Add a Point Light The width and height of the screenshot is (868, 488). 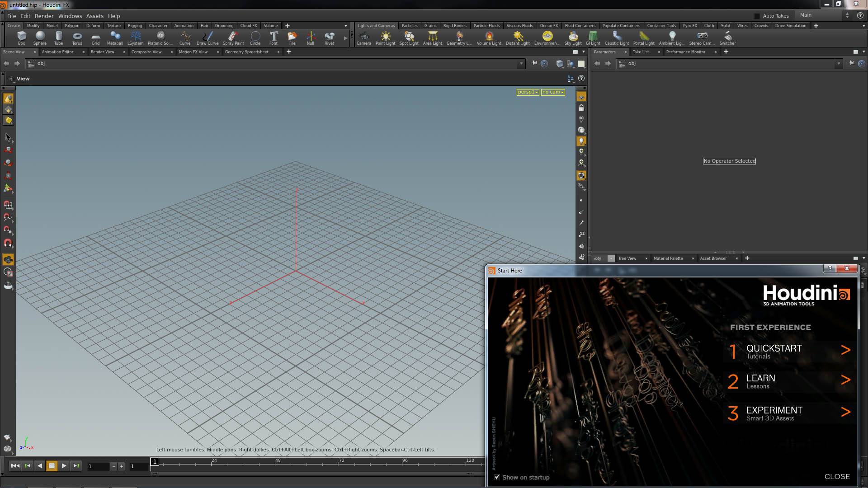pyautogui.click(x=385, y=38)
